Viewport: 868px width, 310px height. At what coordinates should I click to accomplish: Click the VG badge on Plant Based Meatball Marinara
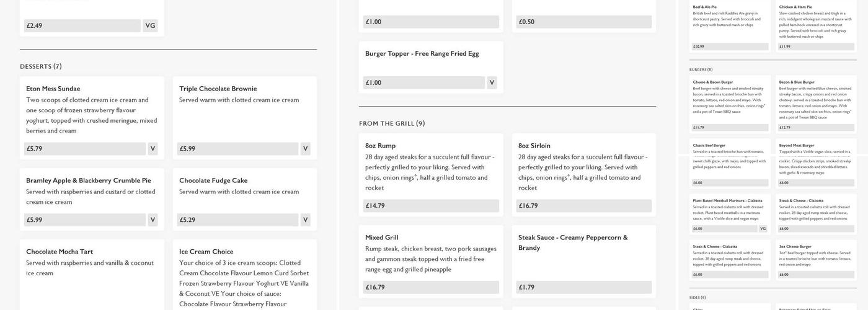tap(763, 229)
